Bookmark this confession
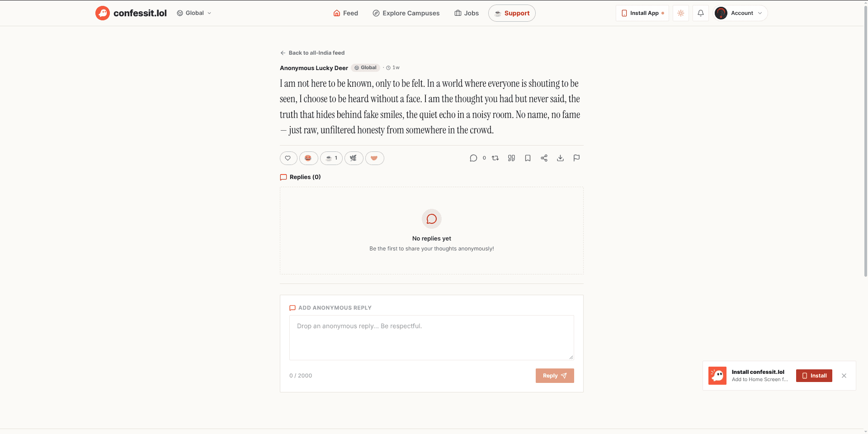The width and height of the screenshot is (868, 434). click(x=528, y=158)
